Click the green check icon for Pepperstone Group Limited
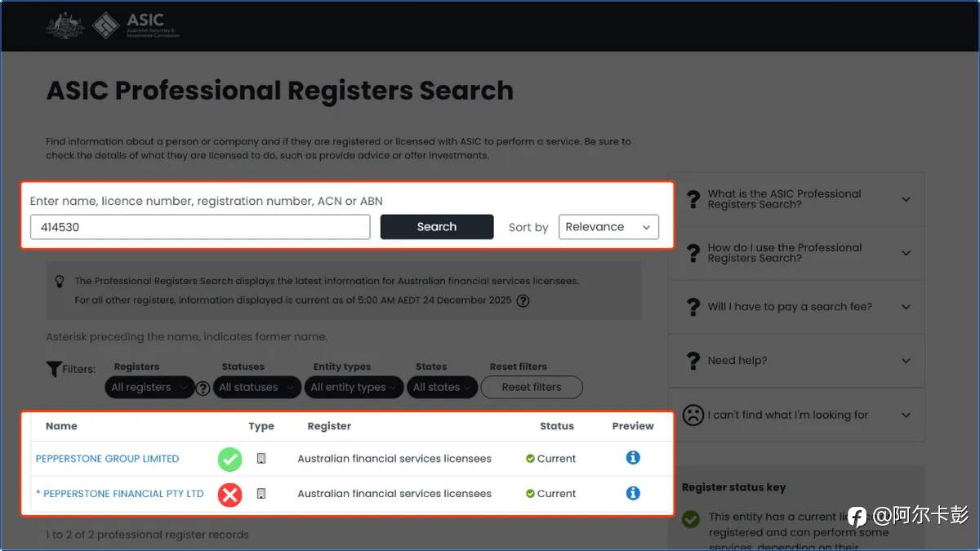Viewport: 980px width, 551px height. tap(229, 459)
